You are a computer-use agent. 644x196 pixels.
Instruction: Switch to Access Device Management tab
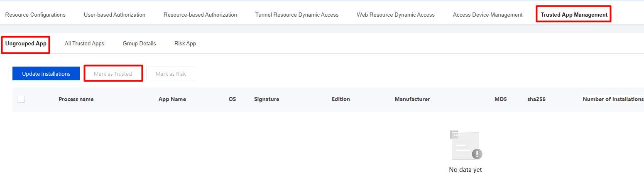click(x=488, y=15)
